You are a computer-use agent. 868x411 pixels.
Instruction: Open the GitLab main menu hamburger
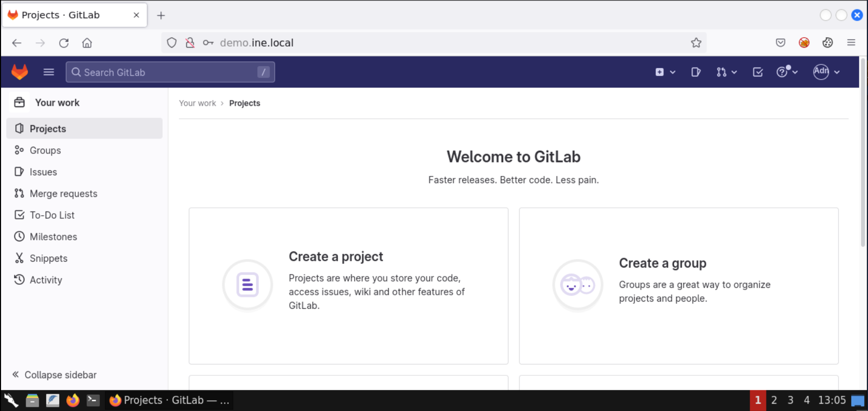click(x=49, y=72)
